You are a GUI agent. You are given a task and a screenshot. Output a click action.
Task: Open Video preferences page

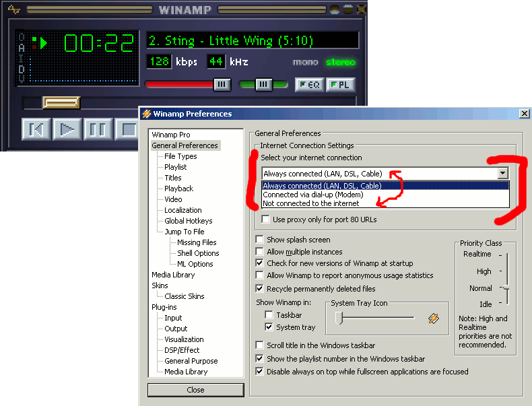pos(173,199)
